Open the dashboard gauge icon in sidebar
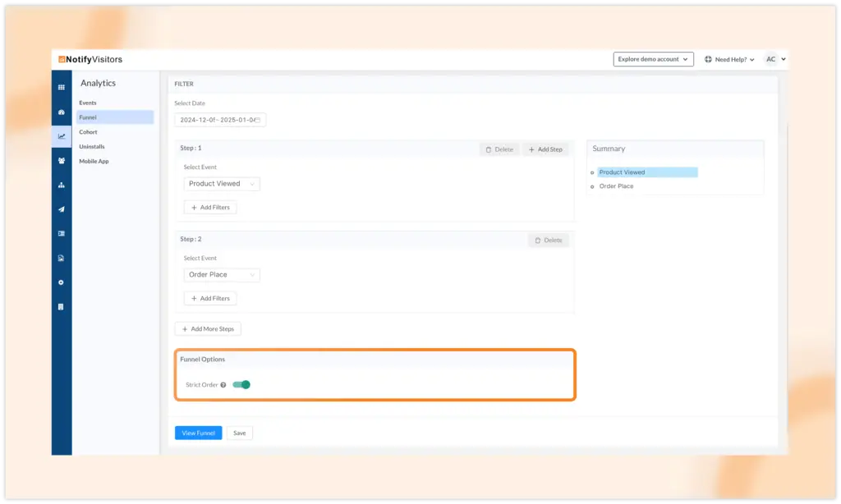 coord(61,112)
